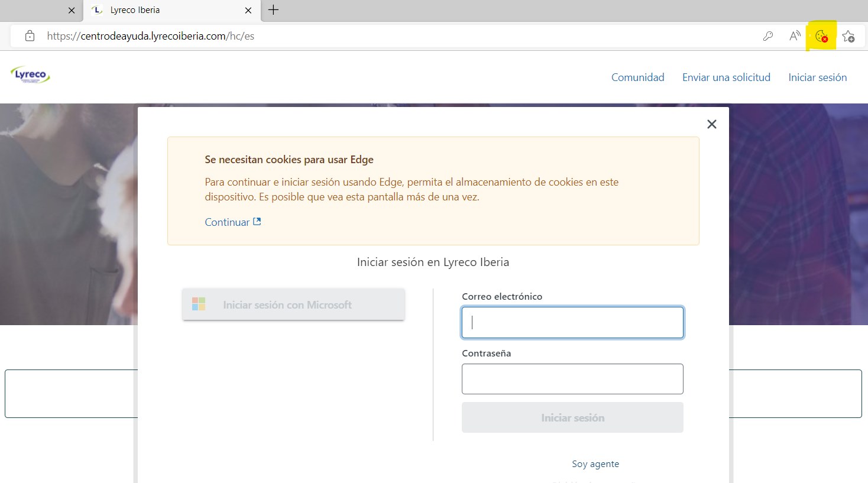Screen dimensions: 868x483
Task: Switch to the Lyreco Iberia tab
Action: pos(171,10)
